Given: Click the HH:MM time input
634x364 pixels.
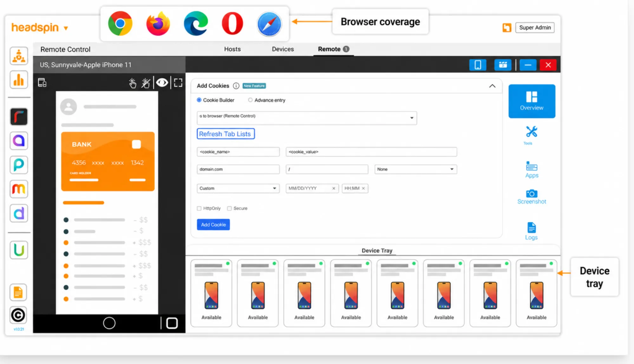Looking at the screenshot, I should coord(355,188).
